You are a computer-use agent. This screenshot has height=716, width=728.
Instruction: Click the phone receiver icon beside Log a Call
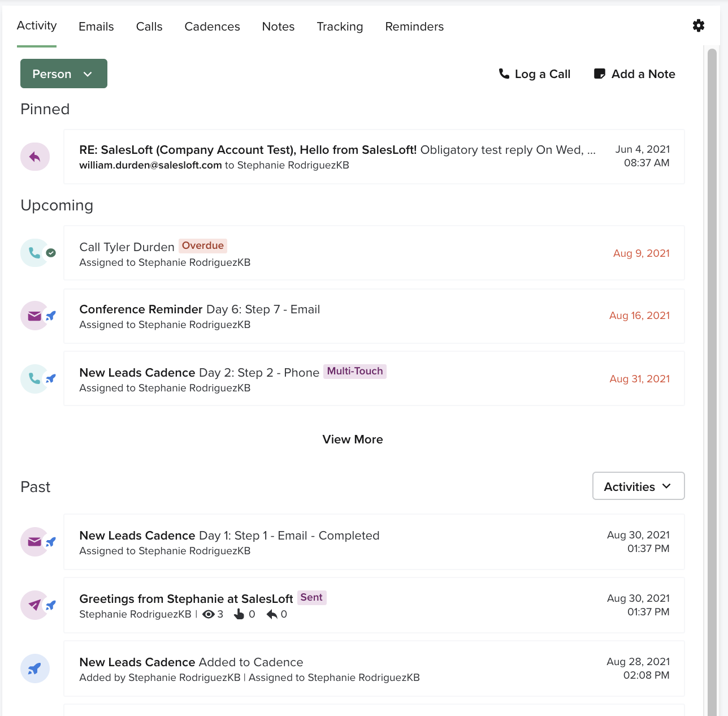(504, 74)
